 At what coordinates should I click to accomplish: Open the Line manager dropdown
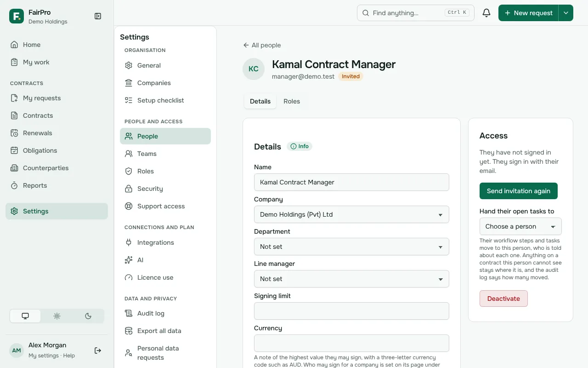pyautogui.click(x=351, y=279)
